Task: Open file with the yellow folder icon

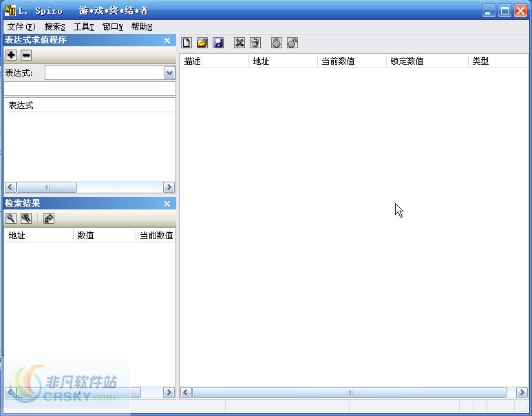Action: (x=202, y=43)
